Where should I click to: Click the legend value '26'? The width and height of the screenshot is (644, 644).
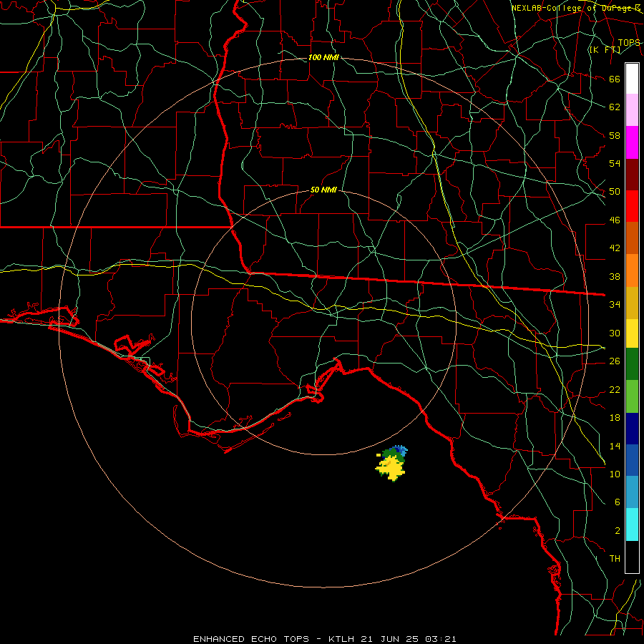615,361
